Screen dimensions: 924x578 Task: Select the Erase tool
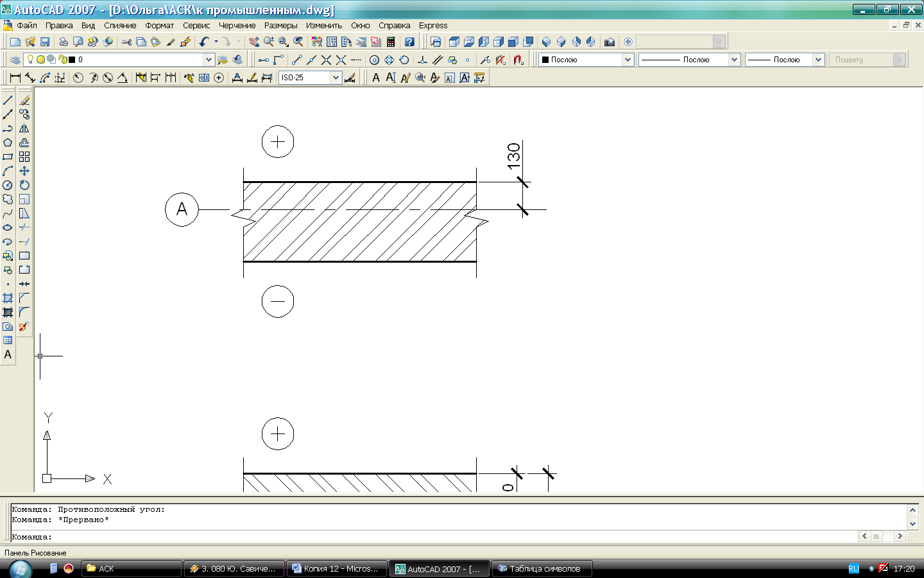(x=24, y=100)
